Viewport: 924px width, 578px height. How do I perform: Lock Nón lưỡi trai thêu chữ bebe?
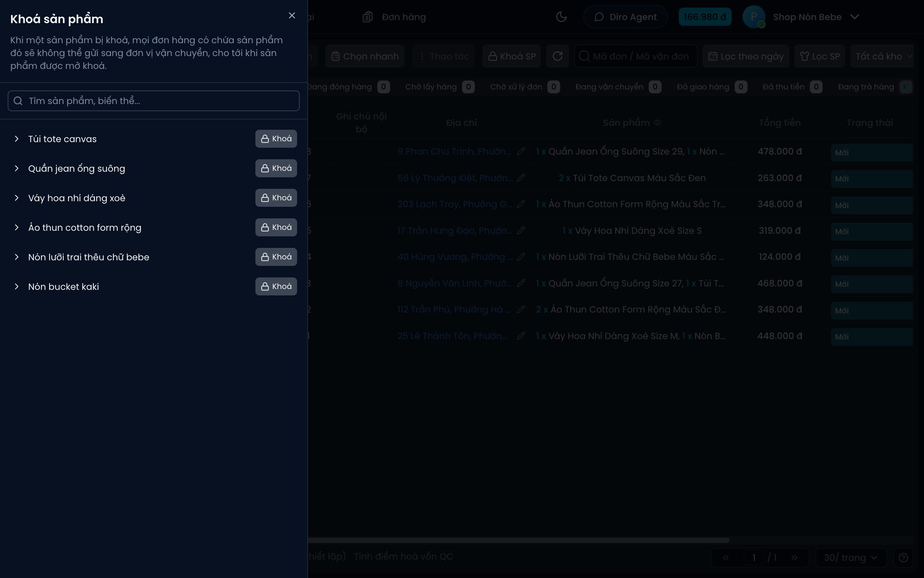[276, 257]
